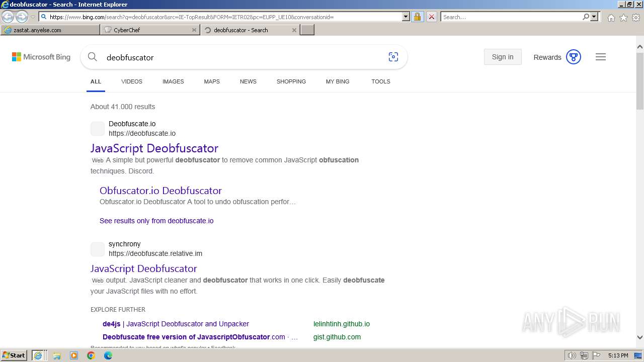
Task: Open Bing visual search camera icon
Action: coord(393,57)
